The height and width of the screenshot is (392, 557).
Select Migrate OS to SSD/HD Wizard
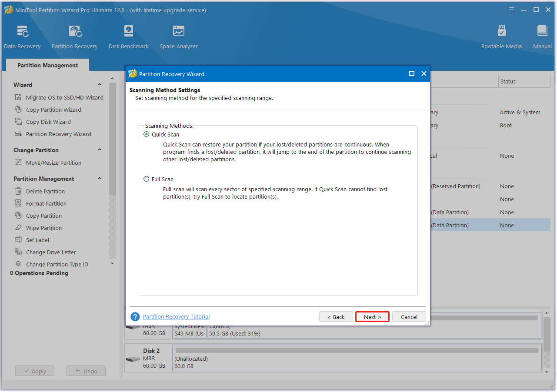point(64,97)
